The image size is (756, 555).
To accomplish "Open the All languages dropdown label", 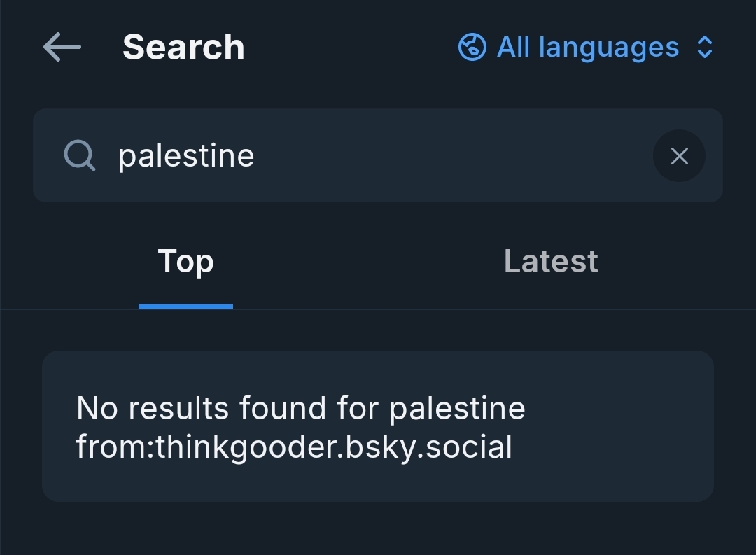I will [x=588, y=48].
